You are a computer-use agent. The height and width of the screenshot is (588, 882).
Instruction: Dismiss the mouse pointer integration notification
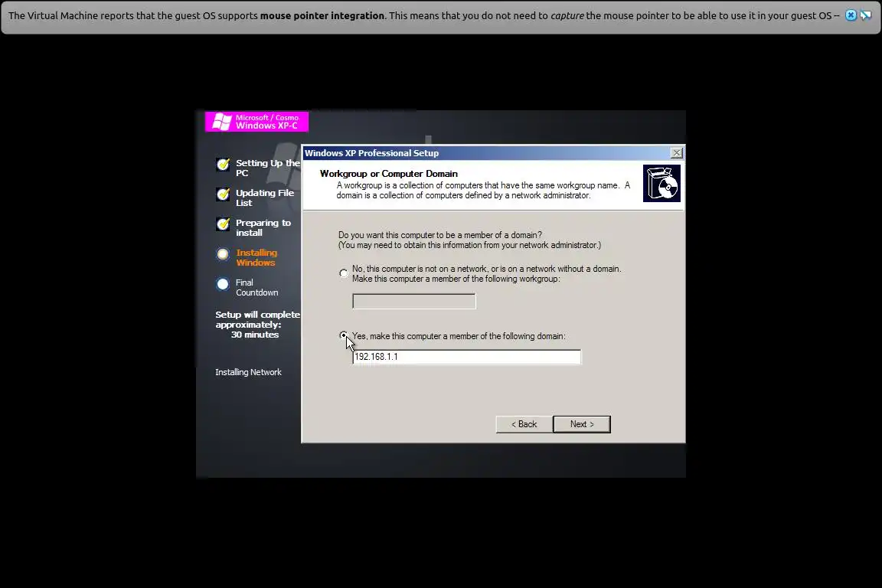[851, 16]
